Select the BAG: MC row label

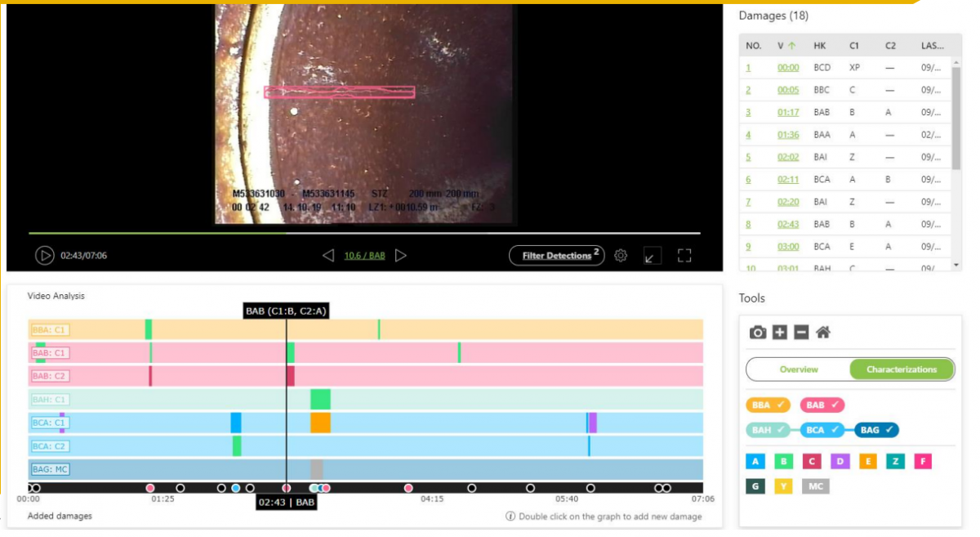(x=49, y=469)
